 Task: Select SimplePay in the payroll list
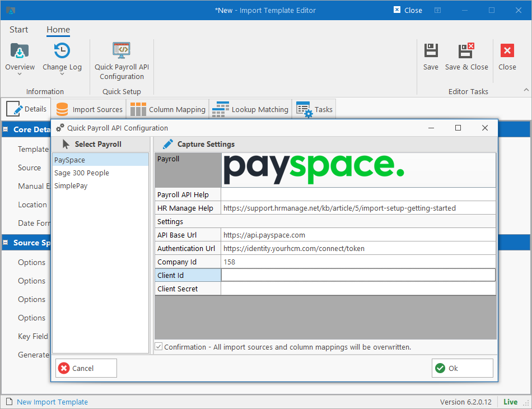pos(100,185)
